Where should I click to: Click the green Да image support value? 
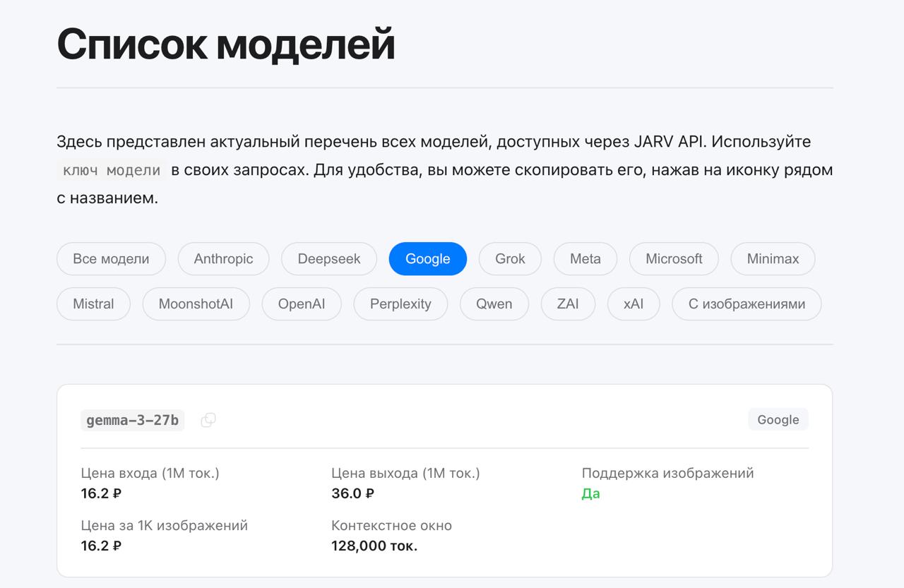tap(590, 493)
